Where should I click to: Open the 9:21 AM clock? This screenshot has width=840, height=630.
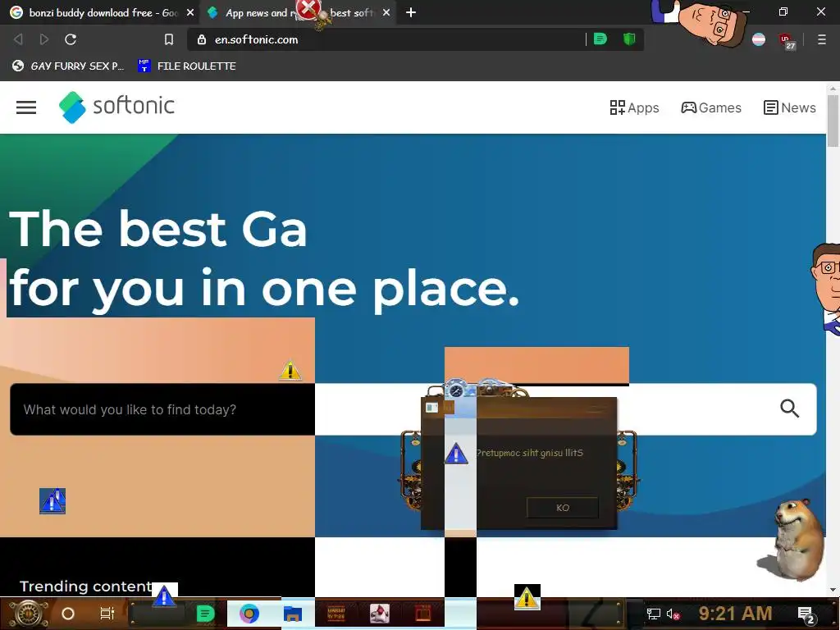pyautogui.click(x=735, y=613)
